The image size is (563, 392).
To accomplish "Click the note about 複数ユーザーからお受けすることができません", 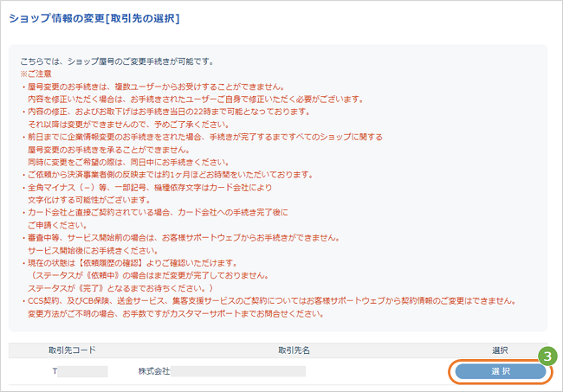I will point(153,87).
